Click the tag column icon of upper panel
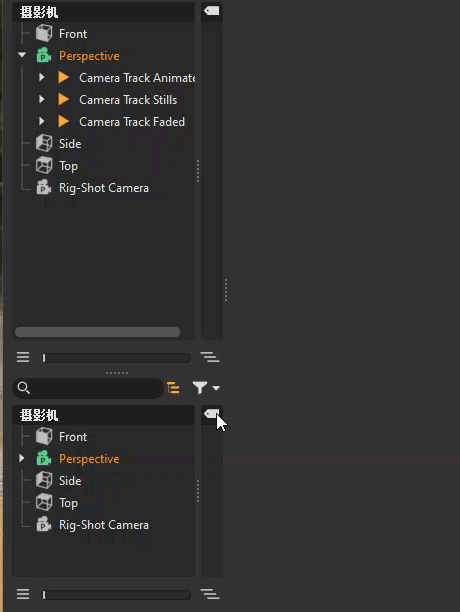Screen dimensions: 460x612 pyautogui.click(x=211, y=11)
